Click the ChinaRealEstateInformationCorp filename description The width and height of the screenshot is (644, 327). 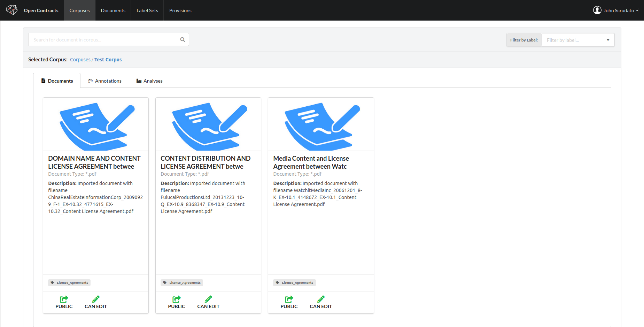pyautogui.click(x=95, y=197)
